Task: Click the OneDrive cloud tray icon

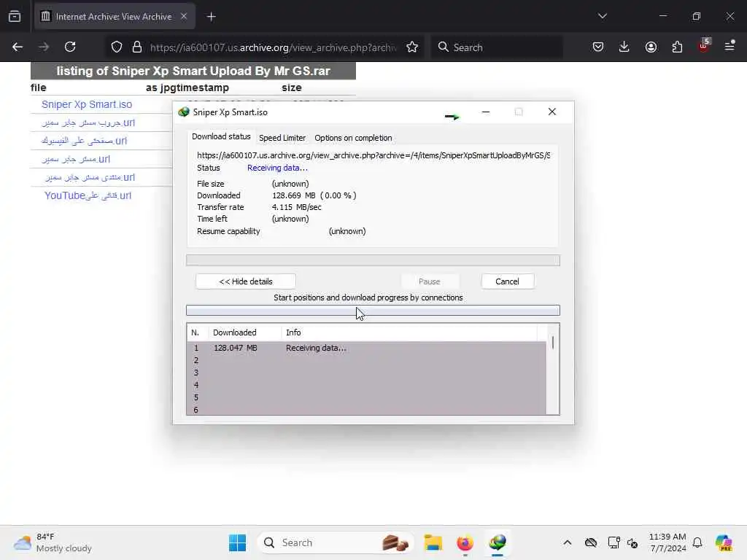Action: (x=591, y=542)
